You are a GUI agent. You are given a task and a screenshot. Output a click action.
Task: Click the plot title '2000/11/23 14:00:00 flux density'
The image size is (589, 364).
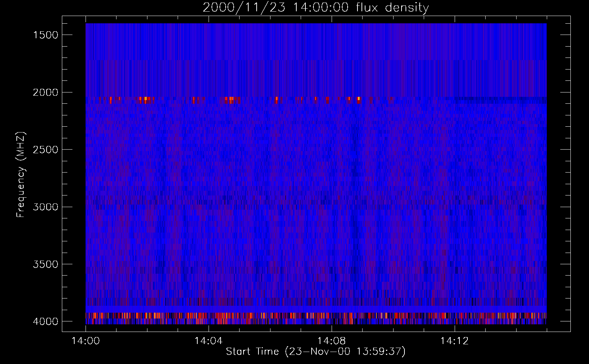pyautogui.click(x=316, y=8)
